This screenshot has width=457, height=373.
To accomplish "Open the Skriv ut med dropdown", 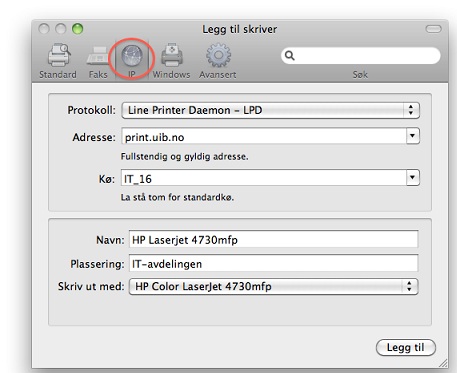I will [x=273, y=286].
